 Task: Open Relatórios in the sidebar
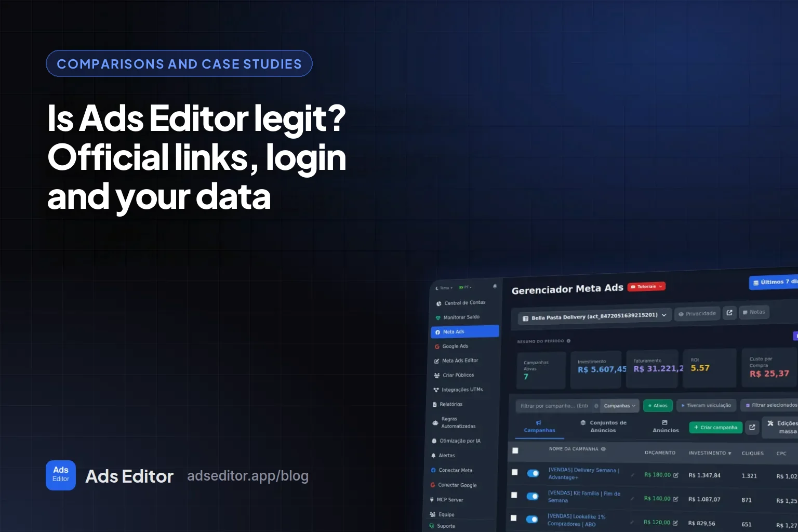click(448, 404)
